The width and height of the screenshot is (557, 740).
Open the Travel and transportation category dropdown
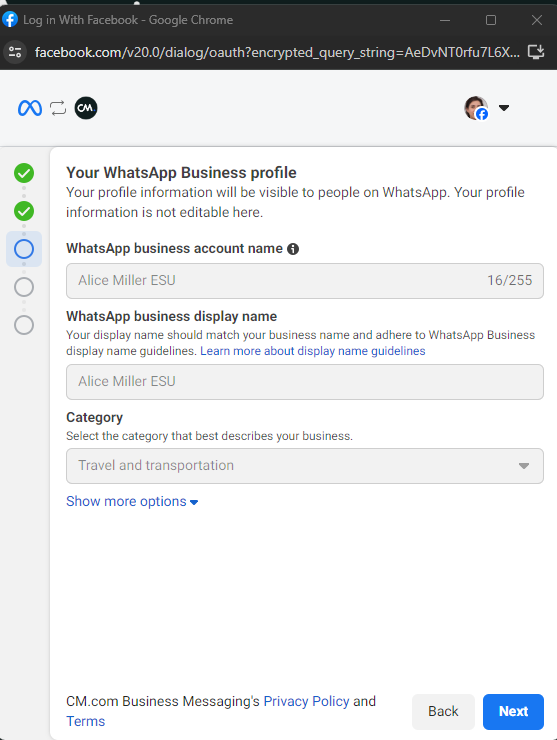(x=305, y=466)
